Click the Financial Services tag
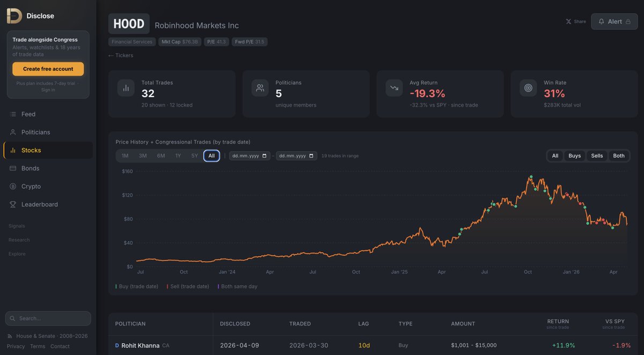The width and height of the screenshot is (644, 355). tap(132, 42)
